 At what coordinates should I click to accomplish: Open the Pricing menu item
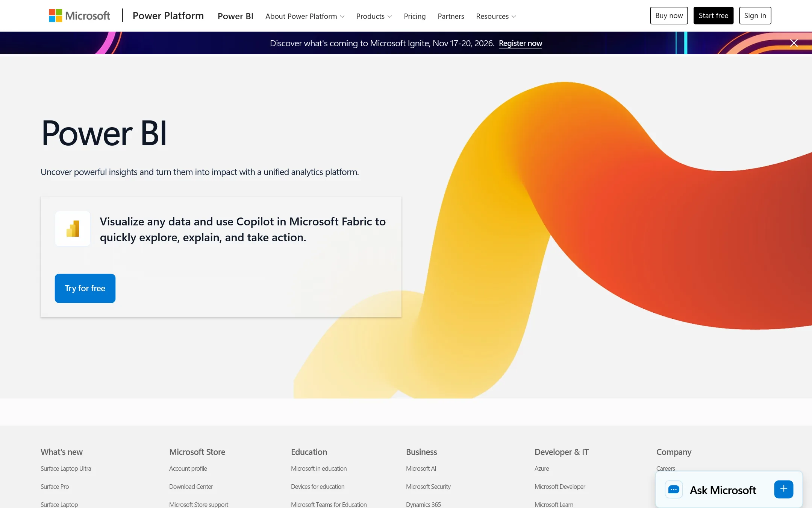click(415, 16)
